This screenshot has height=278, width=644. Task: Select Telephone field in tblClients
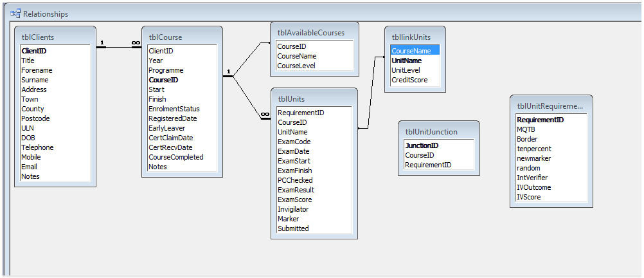tap(55, 147)
